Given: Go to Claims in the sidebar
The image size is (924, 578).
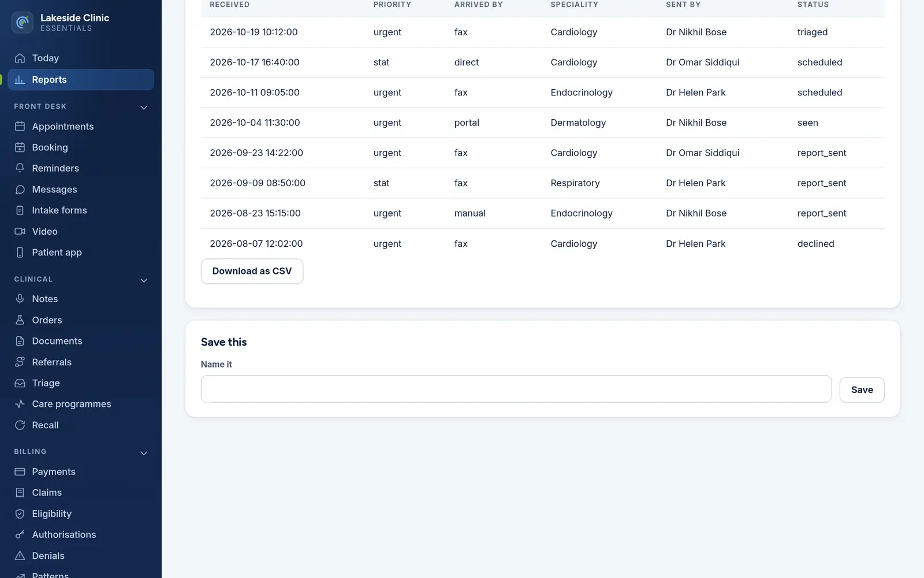Looking at the screenshot, I should point(81,492).
